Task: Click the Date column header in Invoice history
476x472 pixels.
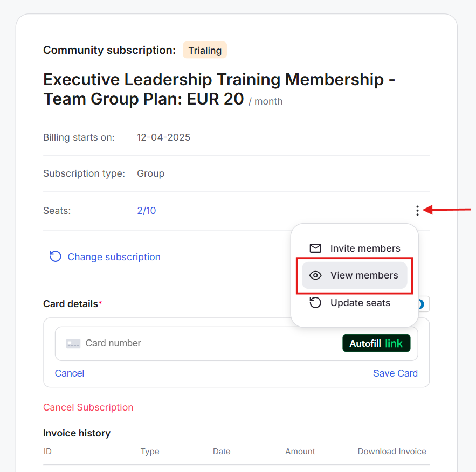Action: coord(222,452)
